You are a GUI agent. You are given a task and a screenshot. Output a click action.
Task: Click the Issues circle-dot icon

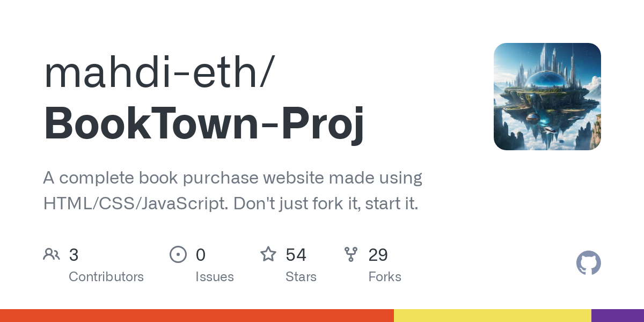(x=178, y=254)
